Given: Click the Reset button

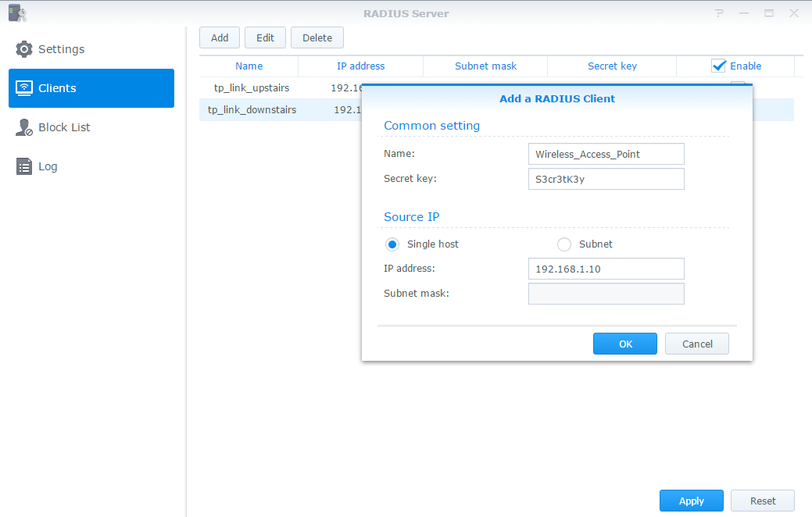Looking at the screenshot, I should (762, 501).
